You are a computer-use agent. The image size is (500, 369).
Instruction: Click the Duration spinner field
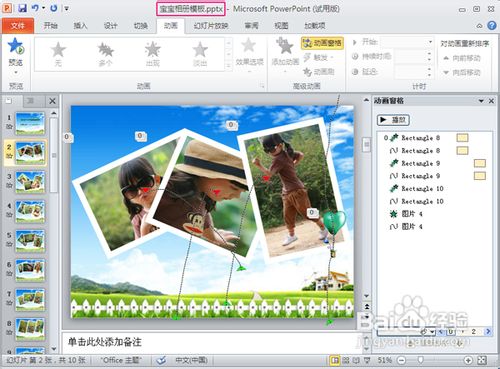413,57
